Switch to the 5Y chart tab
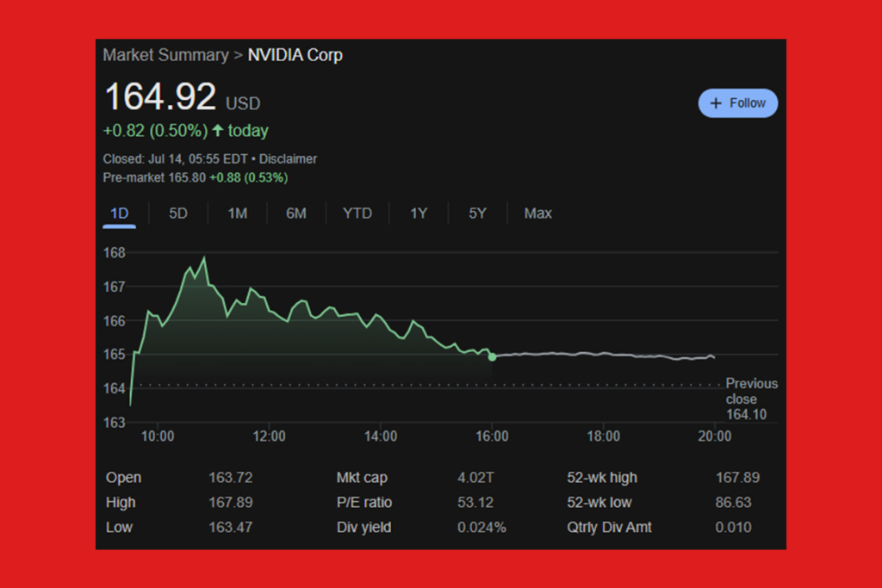 click(477, 214)
